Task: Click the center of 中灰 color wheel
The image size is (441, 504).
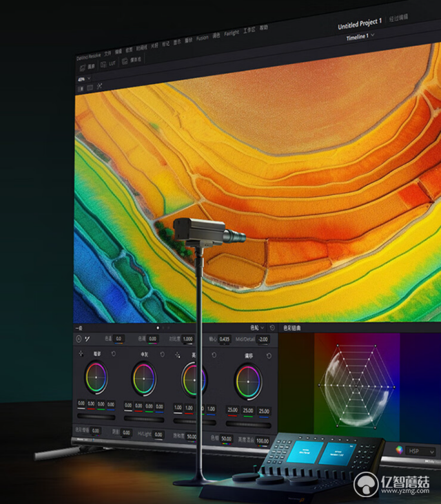Action: 143,379
